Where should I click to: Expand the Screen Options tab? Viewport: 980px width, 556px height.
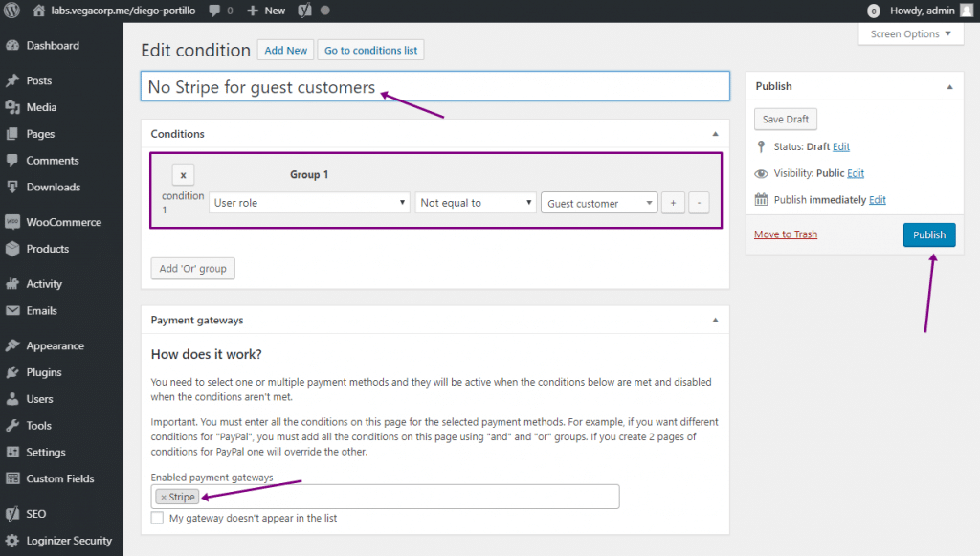pos(910,34)
